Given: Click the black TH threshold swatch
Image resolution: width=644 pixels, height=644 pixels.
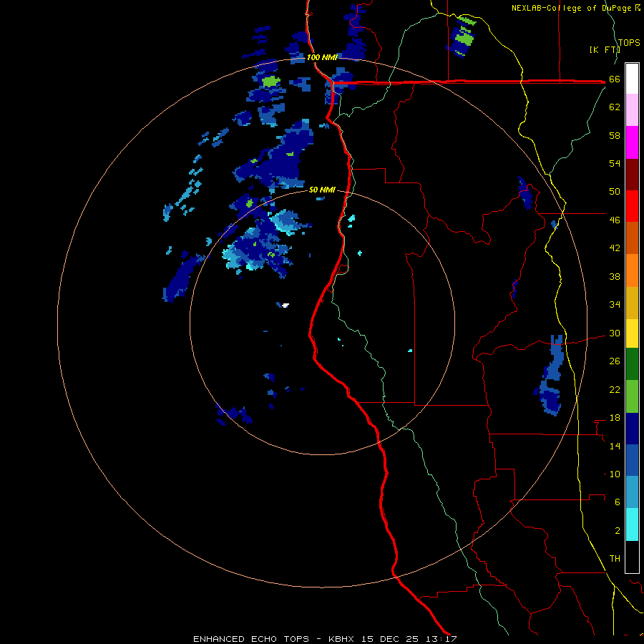Looking at the screenshot, I should [x=632, y=557].
